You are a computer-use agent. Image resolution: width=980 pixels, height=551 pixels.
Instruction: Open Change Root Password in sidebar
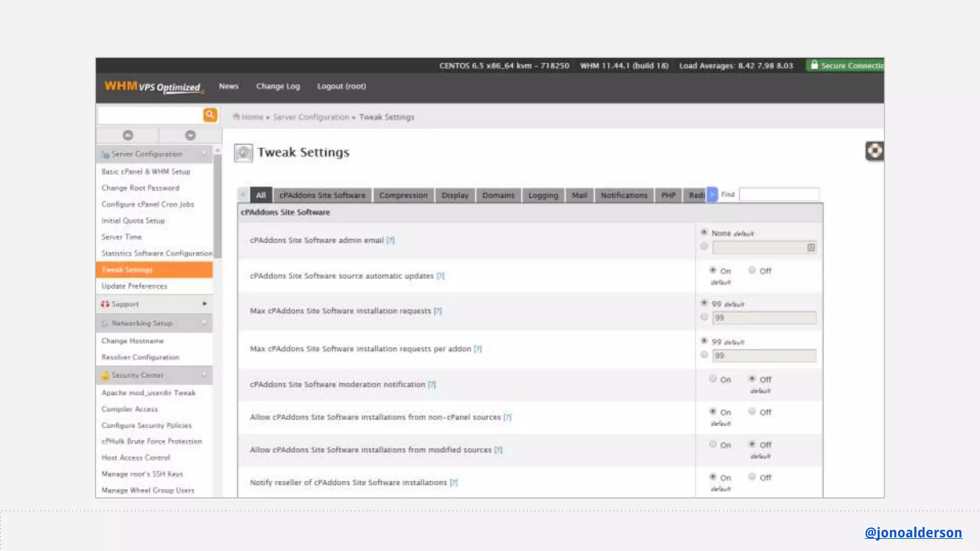(140, 188)
